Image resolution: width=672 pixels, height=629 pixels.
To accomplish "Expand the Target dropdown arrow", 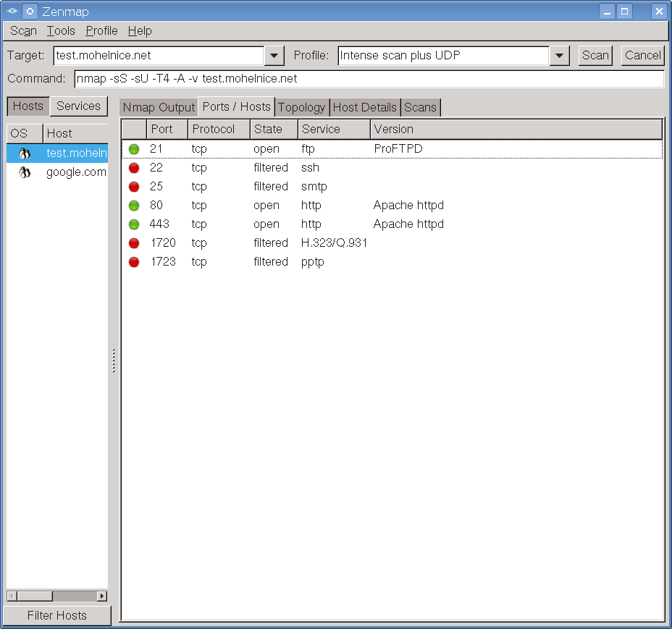I will click(x=274, y=56).
